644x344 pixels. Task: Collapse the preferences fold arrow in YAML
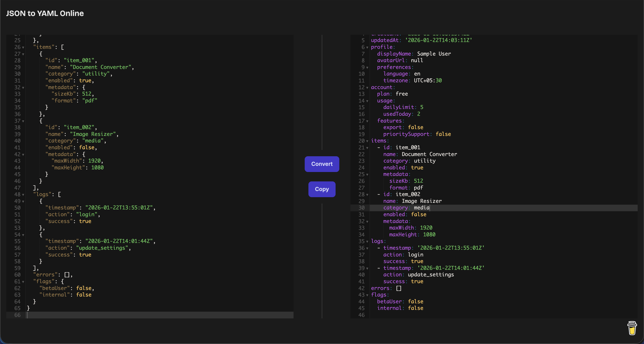click(367, 67)
